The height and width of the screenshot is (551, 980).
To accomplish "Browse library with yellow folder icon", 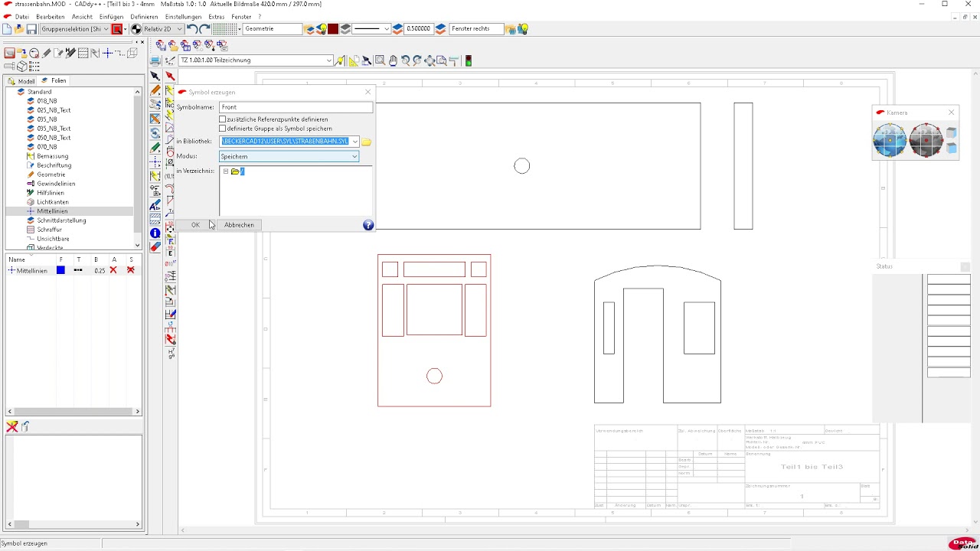I will click(x=367, y=142).
